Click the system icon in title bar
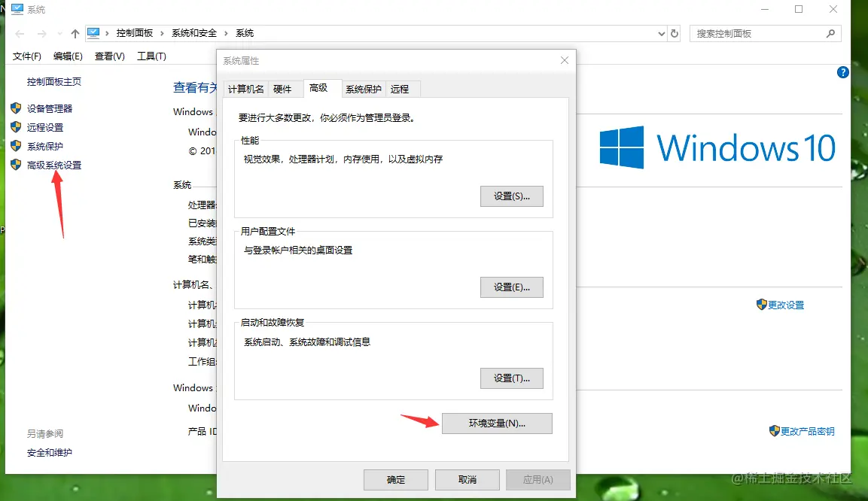This screenshot has width=868, height=501. (x=17, y=9)
